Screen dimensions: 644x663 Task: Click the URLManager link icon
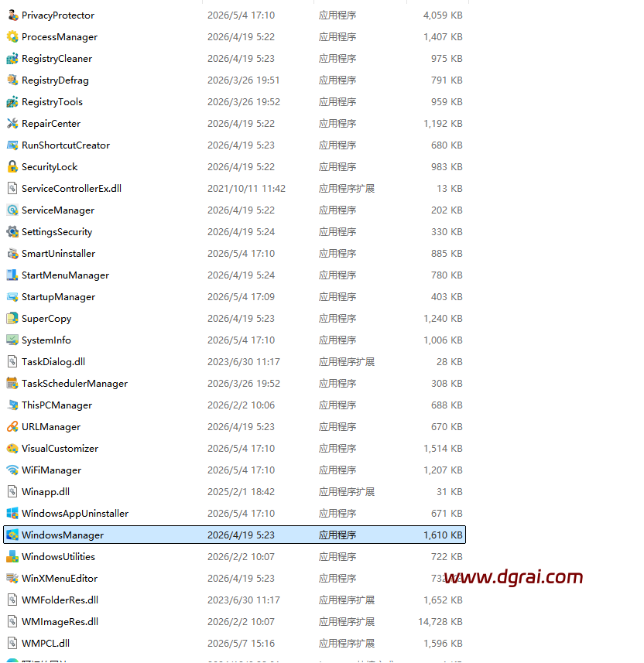12,426
